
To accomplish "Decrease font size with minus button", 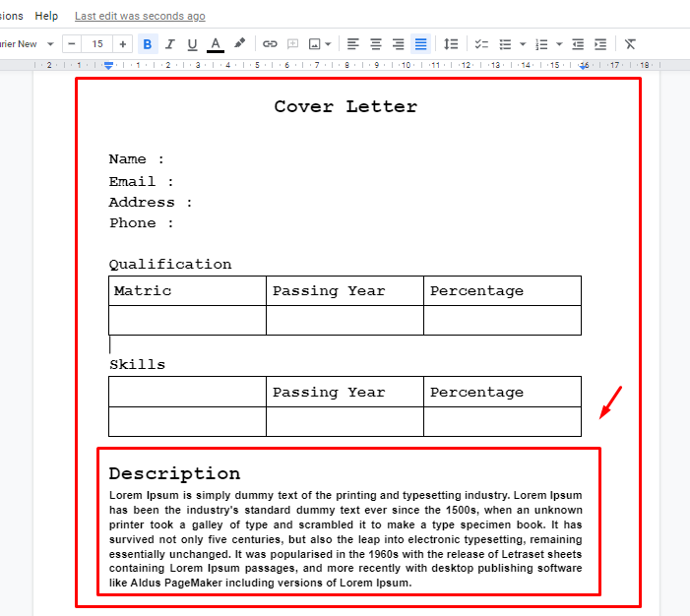I will click(x=72, y=44).
